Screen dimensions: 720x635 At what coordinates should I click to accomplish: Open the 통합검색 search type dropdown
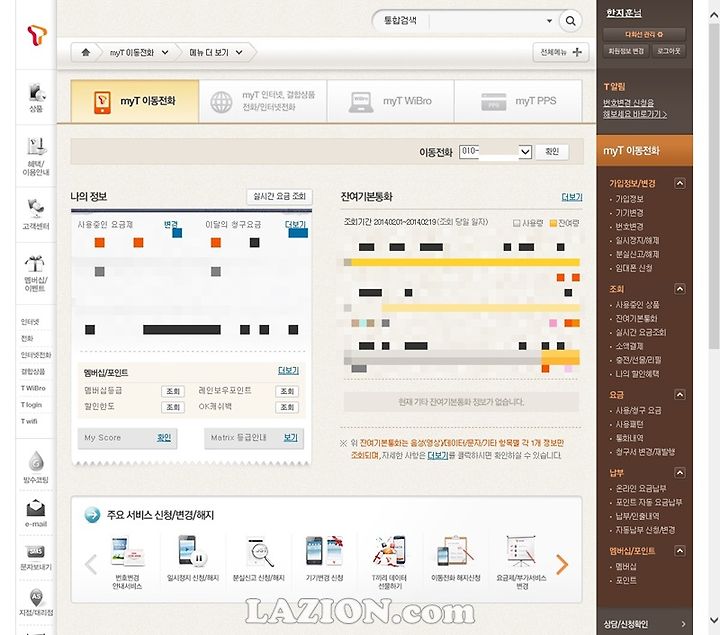549,21
